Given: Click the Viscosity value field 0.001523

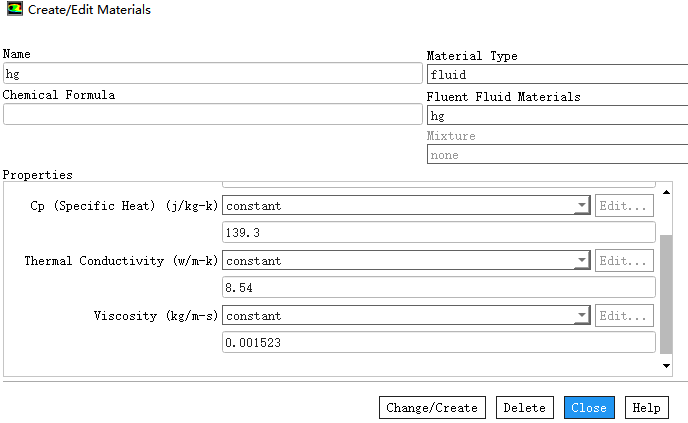Looking at the screenshot, I should (x=438, y=342).
